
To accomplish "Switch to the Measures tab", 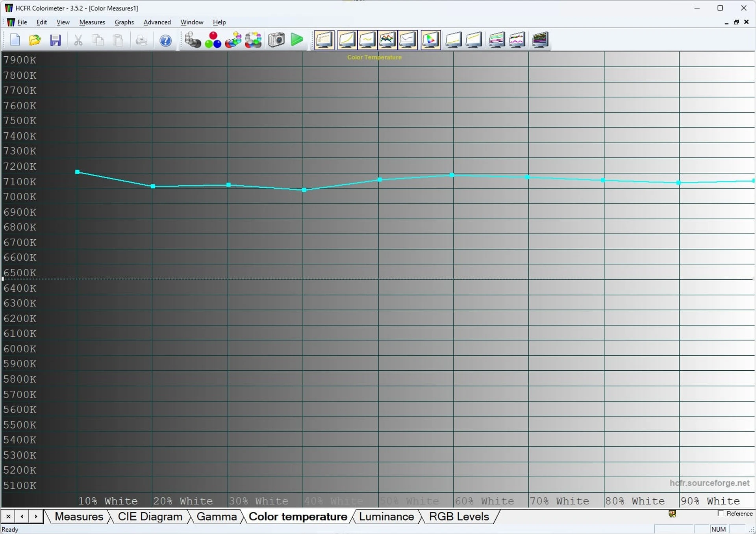I will click(79, 516).
